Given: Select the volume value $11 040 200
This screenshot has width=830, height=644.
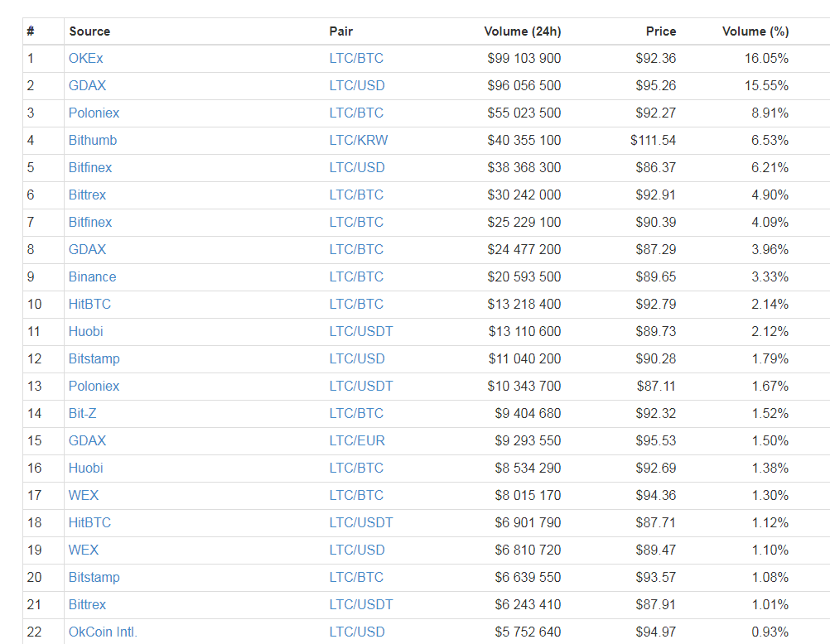Looking at the screenshot, I should coord(524,358).
